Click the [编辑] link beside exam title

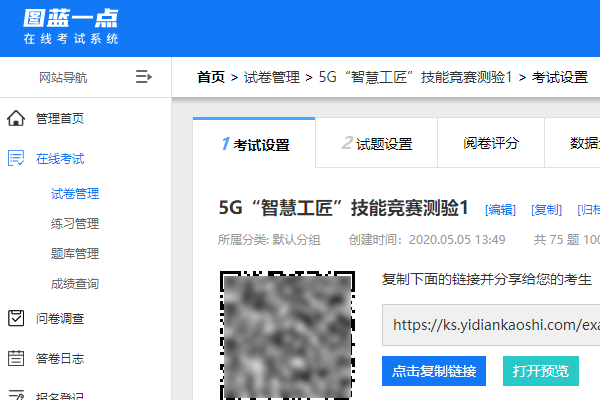tap(500, 209)
